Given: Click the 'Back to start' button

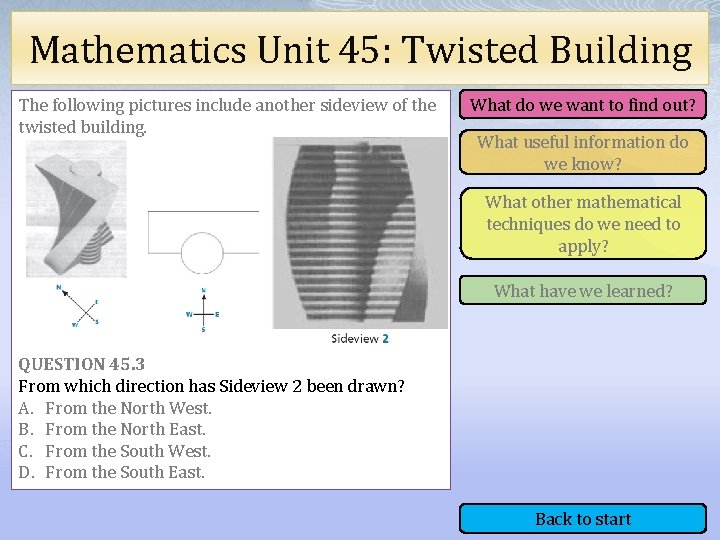Looking at the screenshot, I should [583, 519].
